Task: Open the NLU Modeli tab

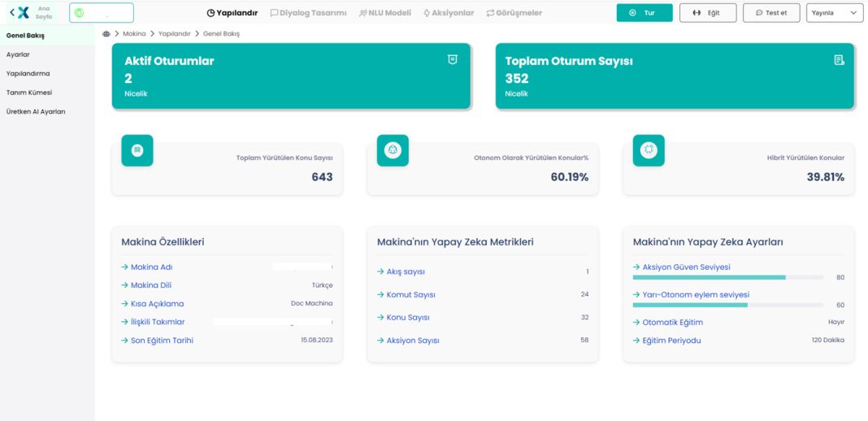Action: (x=385, y=13)
